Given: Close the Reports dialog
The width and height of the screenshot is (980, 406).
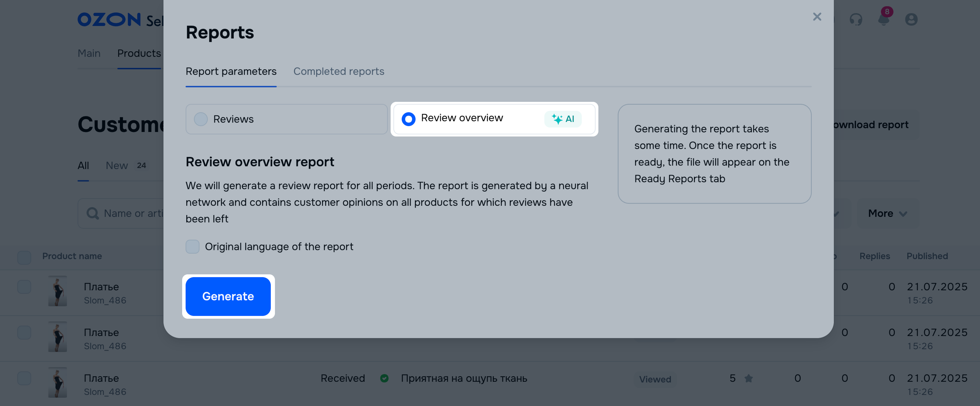Looking at the screenshot, I should coord(817,17).
